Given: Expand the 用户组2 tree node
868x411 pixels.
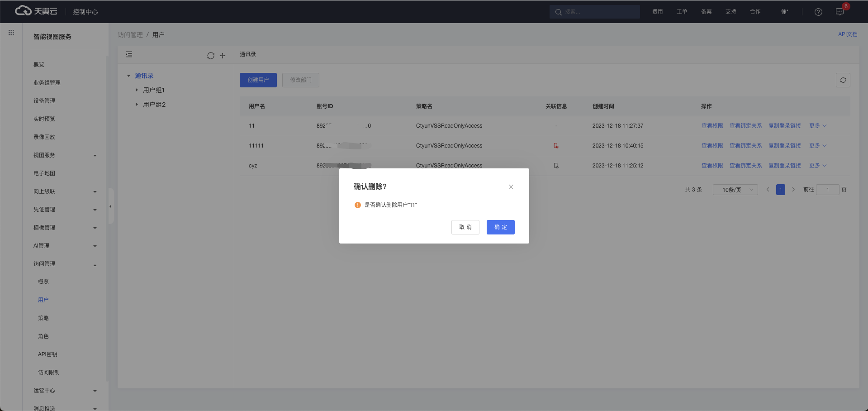Looking at the screenshot, I should [x=137, y=105].
